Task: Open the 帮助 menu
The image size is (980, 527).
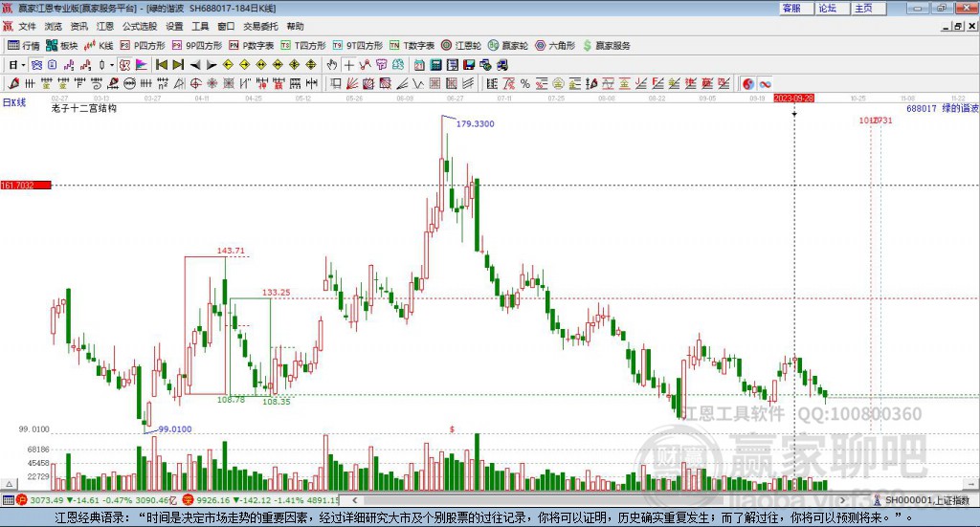Action: (295, 26)
